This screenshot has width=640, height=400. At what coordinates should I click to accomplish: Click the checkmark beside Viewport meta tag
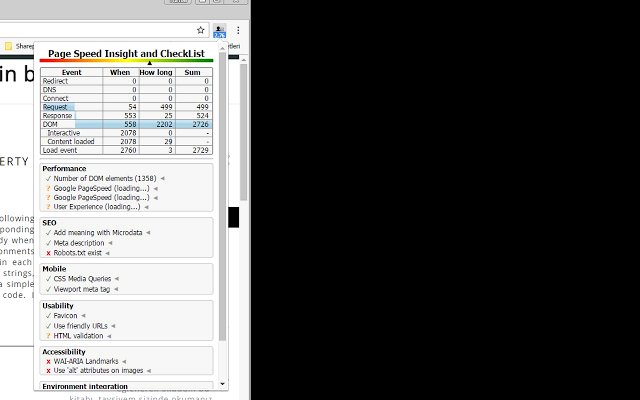(48, 289)
